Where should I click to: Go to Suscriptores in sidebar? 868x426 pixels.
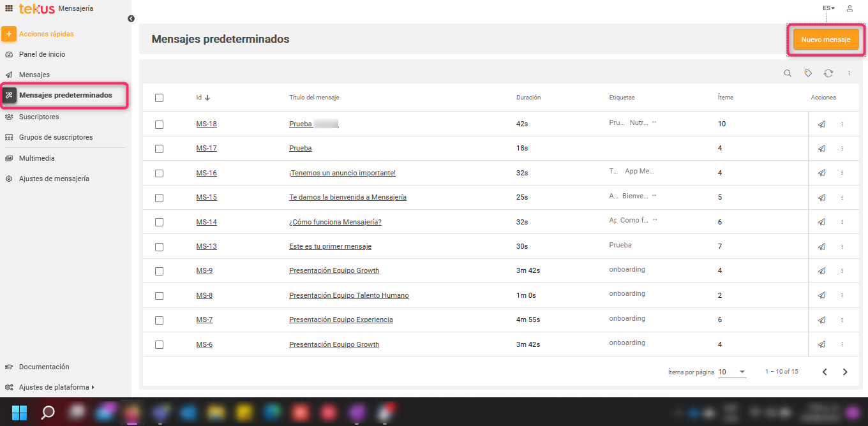point(39,117)
